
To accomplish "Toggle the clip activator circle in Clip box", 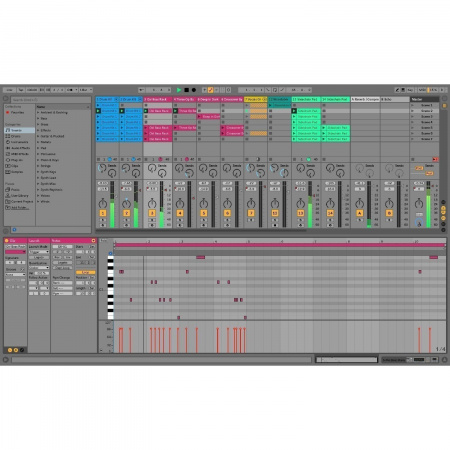I will coord(6,241).
